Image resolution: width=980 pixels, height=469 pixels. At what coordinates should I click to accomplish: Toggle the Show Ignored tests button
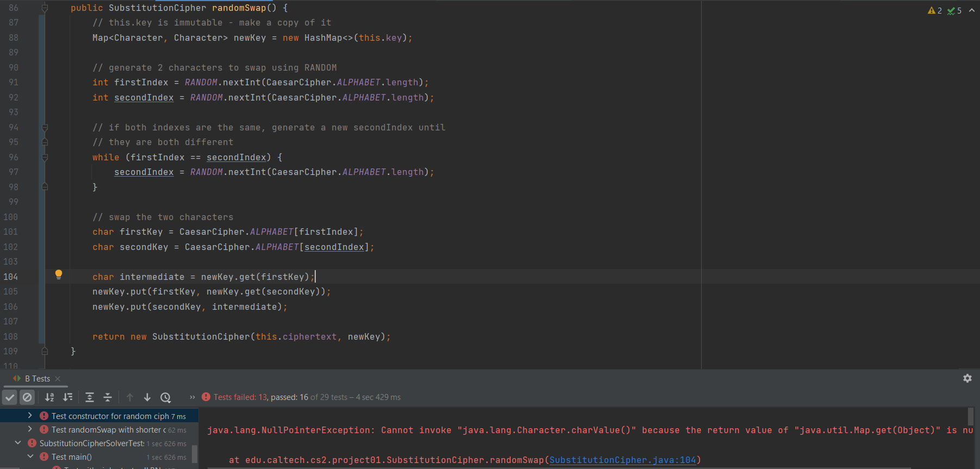27,397
